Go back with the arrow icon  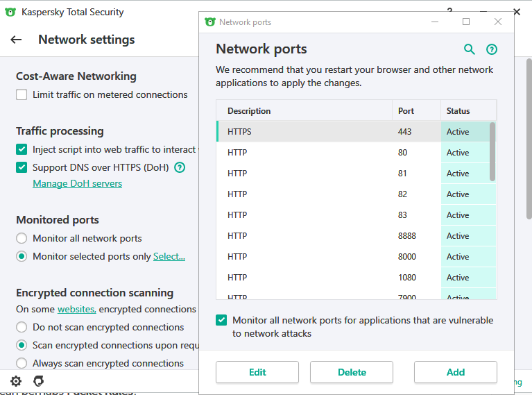pyautogui.click(x=17, y=40)
